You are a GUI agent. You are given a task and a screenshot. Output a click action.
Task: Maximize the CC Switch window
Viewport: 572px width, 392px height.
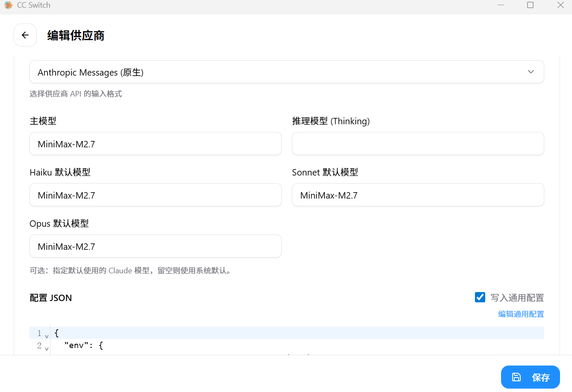click(530, 5)
